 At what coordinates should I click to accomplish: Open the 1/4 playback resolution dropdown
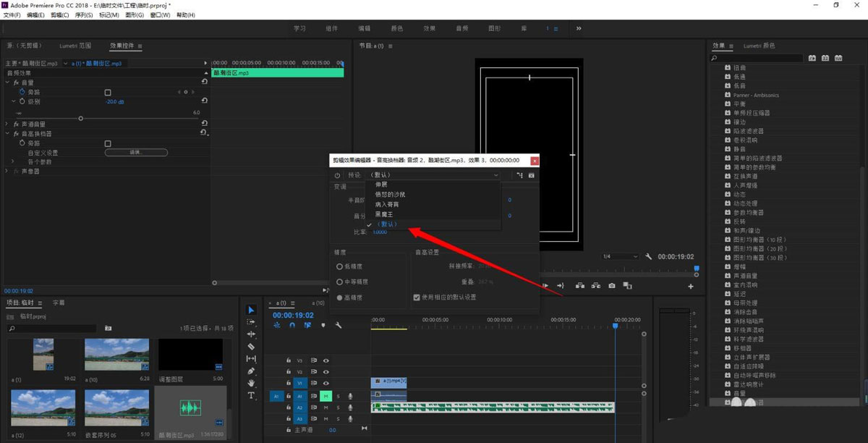pyautogui.click(x=621, y=256)
